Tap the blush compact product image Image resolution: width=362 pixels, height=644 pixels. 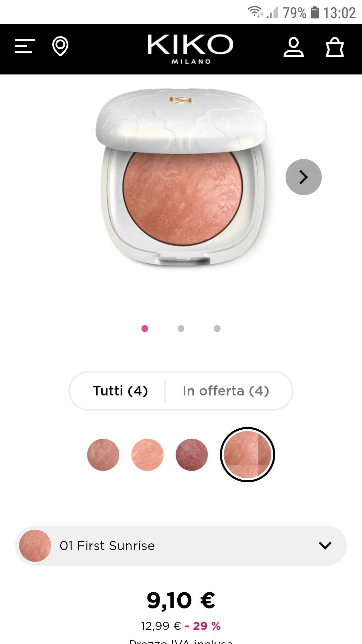click(182, 178)
